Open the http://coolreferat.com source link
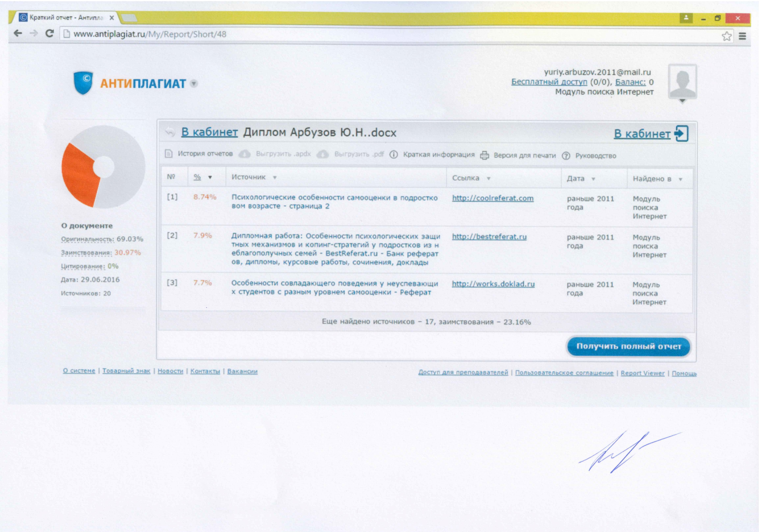Image resolution: width=760 pixels, height=532 pixels. (493, 198)
